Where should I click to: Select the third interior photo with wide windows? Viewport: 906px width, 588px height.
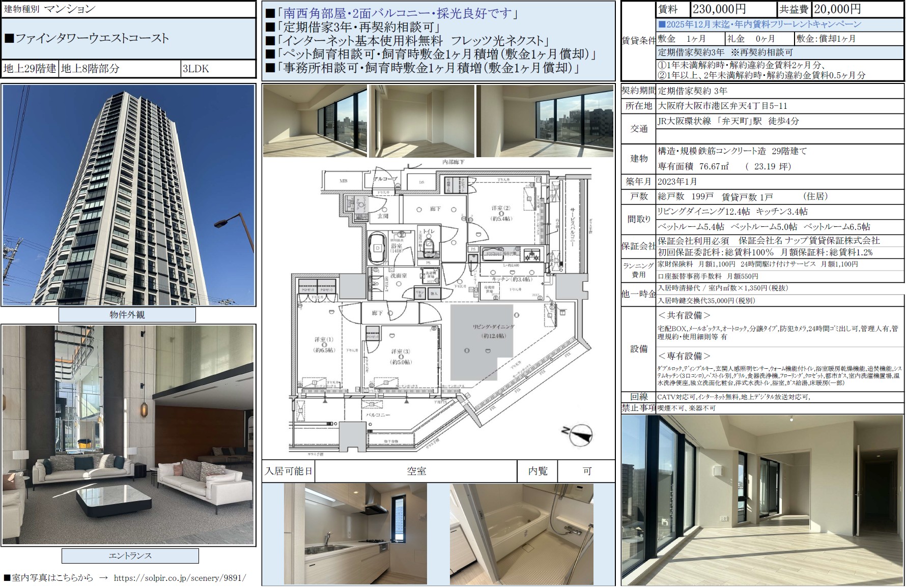[x=545, y=121]
